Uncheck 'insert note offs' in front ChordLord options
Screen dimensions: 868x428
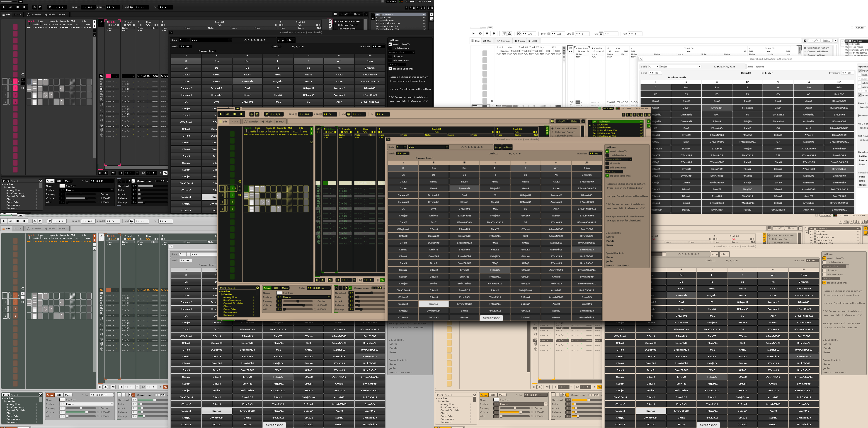tap(608, 151)
